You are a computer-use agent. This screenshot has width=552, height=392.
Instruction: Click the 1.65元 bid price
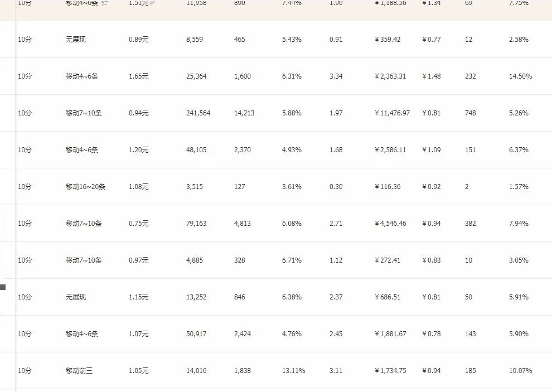pos(138,76)
